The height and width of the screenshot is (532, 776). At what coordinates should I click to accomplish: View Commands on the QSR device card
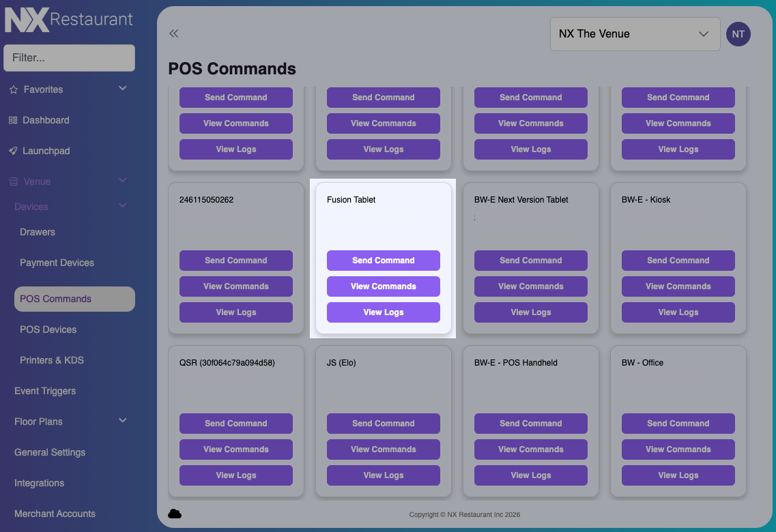click(x=235, y=449)
